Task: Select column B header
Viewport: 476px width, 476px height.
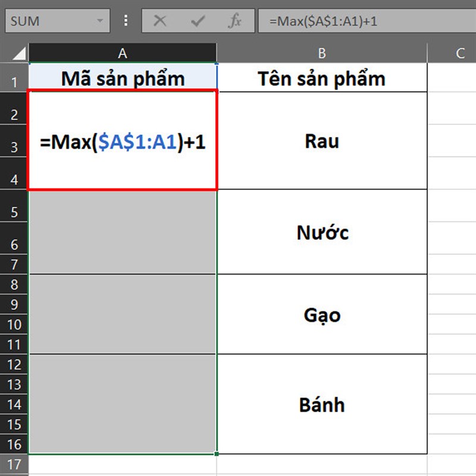Action: click(322, 52)
